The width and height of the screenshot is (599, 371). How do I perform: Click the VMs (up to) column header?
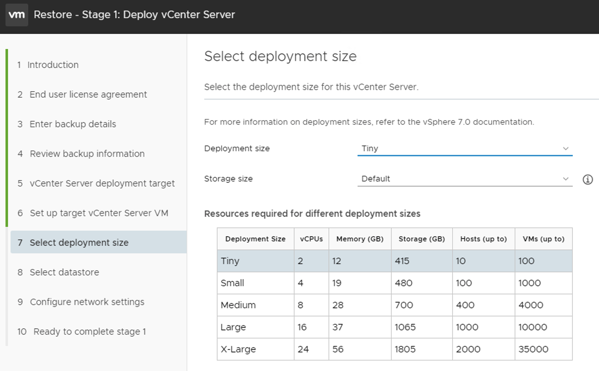(x=544, y=239)
